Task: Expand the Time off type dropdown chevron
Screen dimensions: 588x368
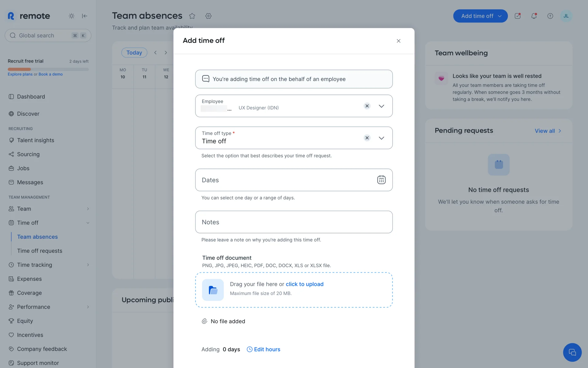Action: [x=381, y=138]
